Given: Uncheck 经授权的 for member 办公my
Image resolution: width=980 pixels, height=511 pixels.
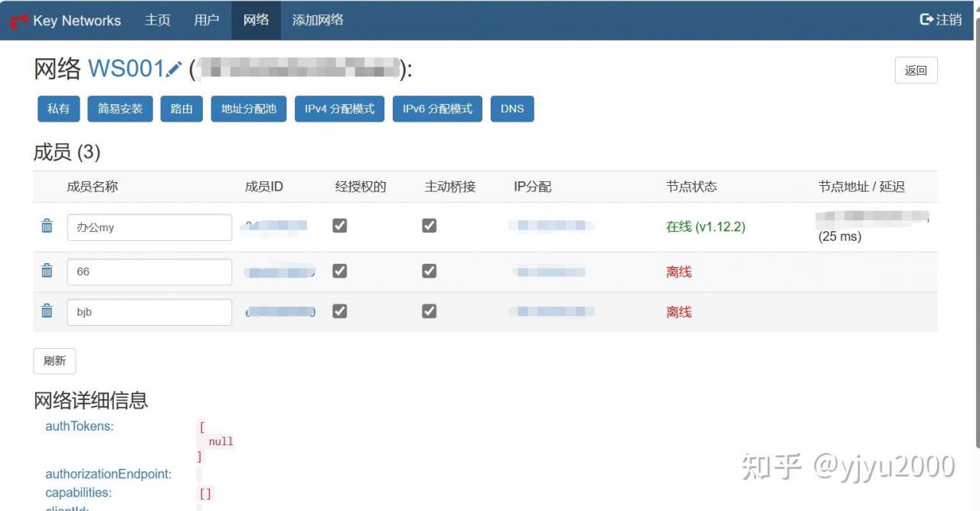Looking at the screenshot, I should pyautogui.click(x=340, y=226).
